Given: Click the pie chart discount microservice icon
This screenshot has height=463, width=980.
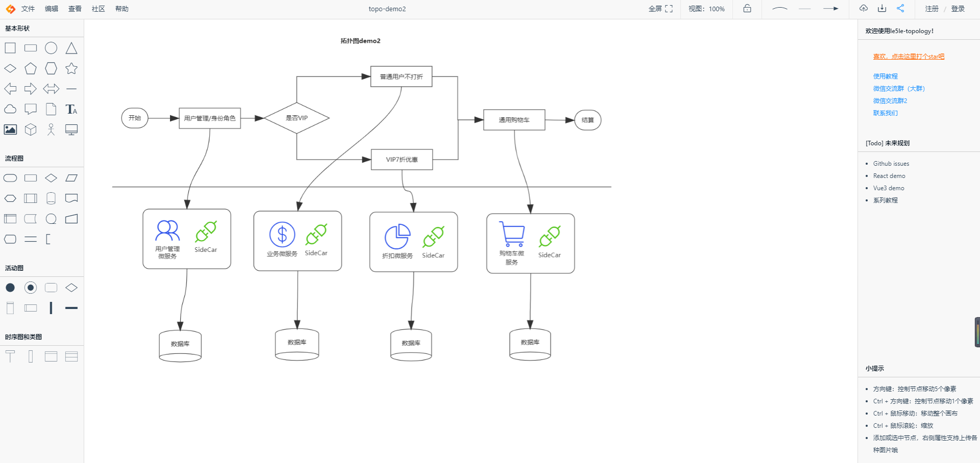Looking at the screenshot, I should pyautogui.click(x=398, y=237).
